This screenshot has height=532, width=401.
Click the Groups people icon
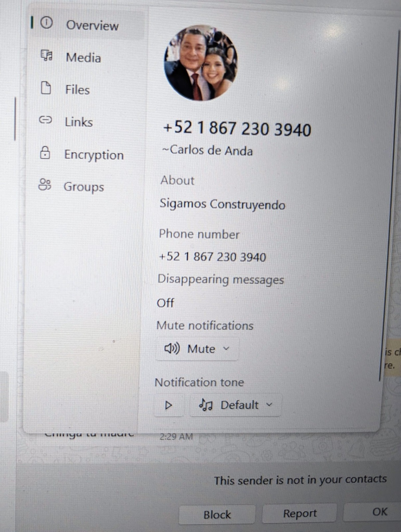(45, 185)
